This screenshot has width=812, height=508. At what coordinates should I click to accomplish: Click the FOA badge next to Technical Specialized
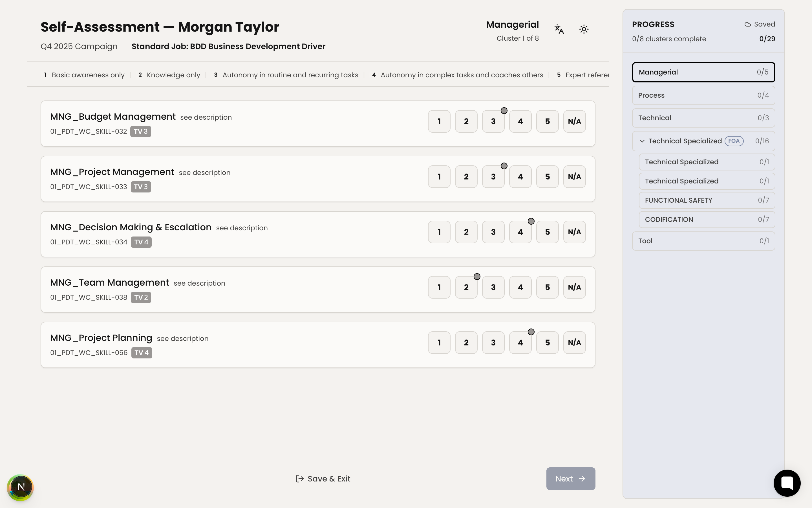[x=734, y=141]
